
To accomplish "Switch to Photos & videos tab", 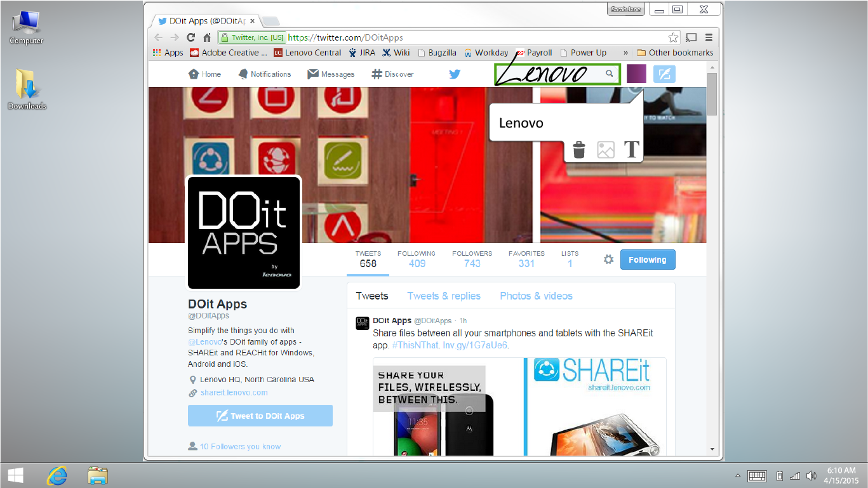I will click(536, 296).
